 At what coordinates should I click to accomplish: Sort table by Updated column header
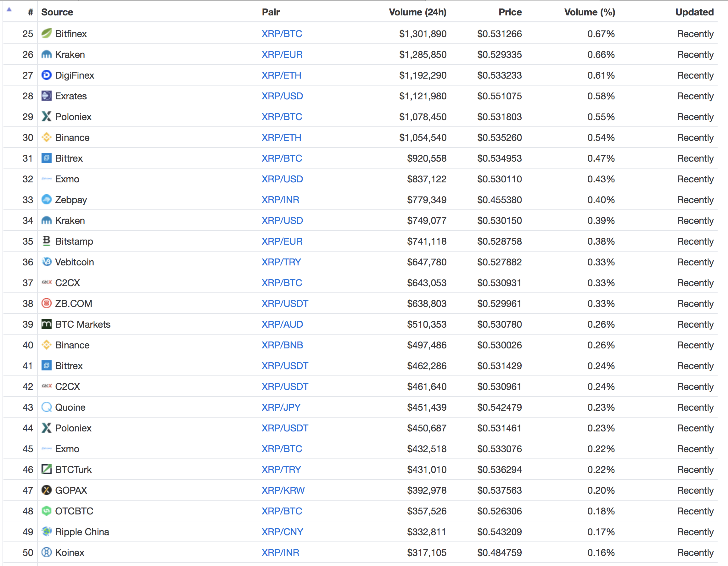(x=694, y=12)
